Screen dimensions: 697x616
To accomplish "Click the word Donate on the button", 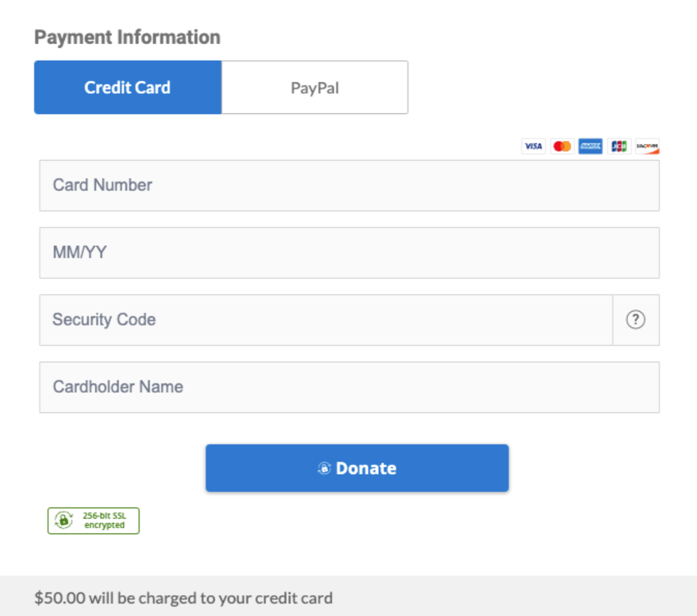I will 366,469.
